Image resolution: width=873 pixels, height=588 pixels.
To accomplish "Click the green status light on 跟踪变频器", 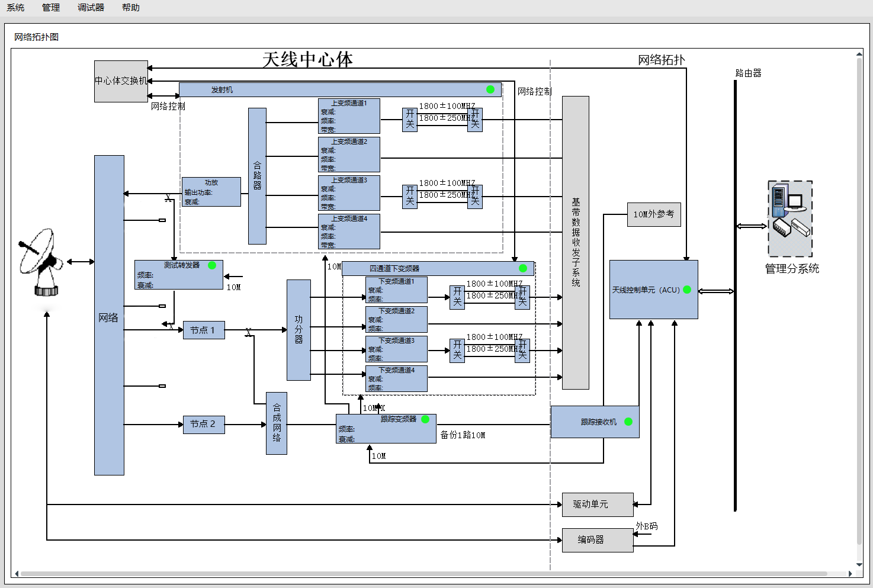I will 425,419.
